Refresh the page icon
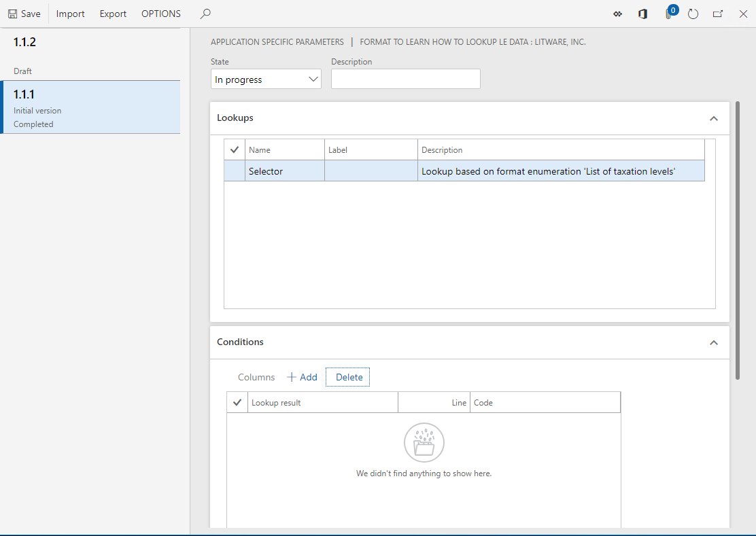 point(693,14)
